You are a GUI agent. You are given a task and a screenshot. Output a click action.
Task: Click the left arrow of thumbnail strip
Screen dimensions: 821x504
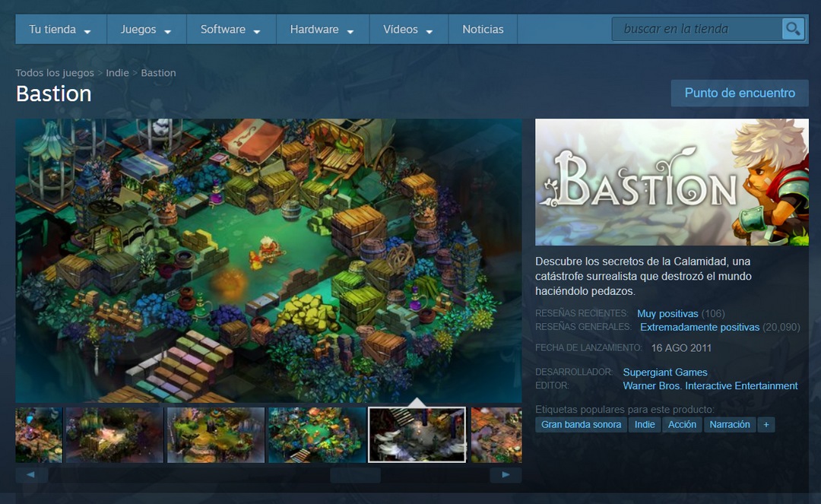tap(31, 474)
